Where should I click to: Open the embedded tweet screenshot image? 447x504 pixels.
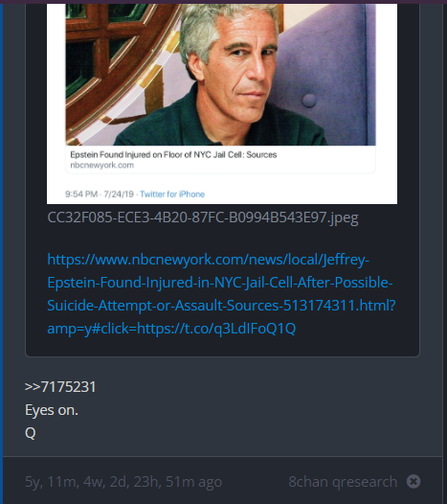click(x=222, y=103)
